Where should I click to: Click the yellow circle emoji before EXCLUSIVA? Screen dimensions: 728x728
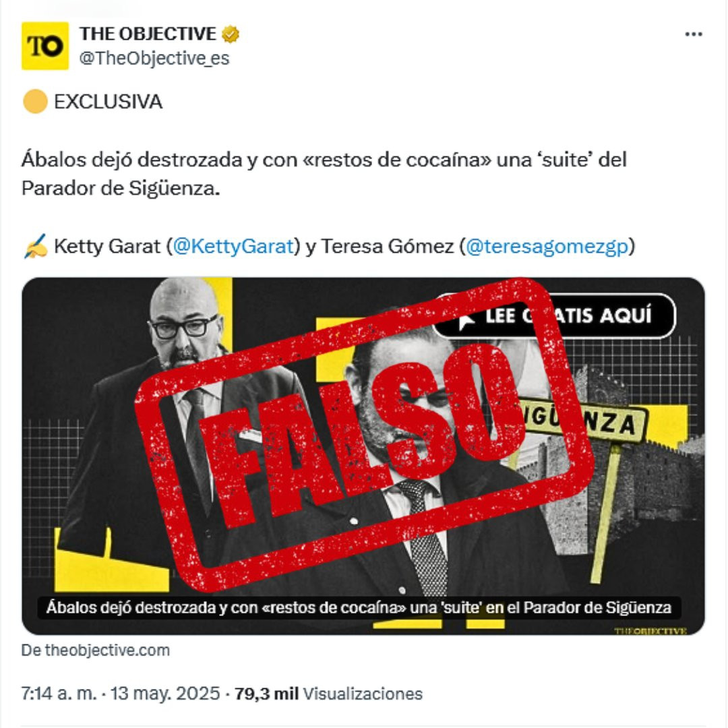[x=35, y=102]
